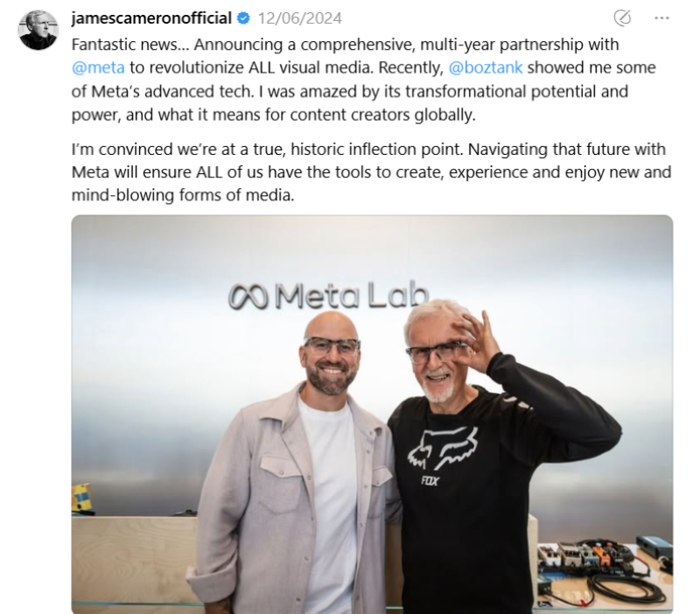
Task: Click the blue verified badge
Action: click(243, 18)
